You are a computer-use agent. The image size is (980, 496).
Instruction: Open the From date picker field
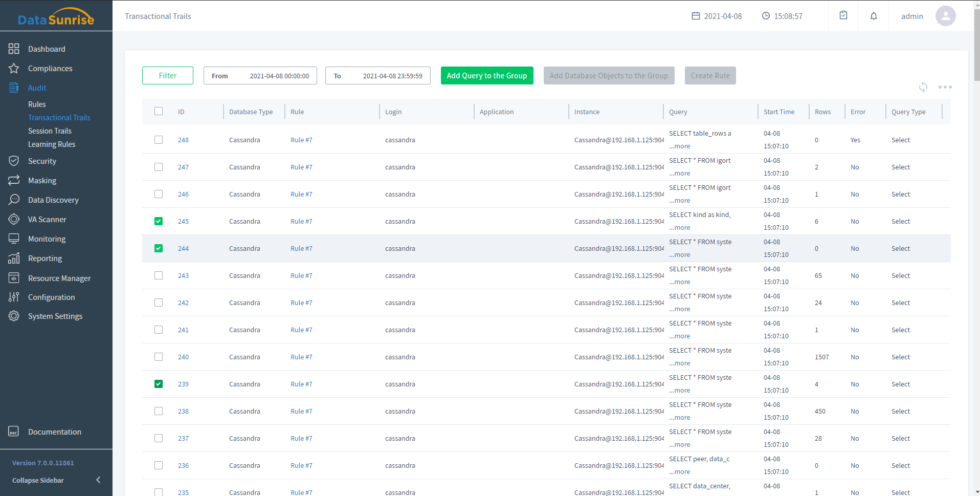pos(260,76)
